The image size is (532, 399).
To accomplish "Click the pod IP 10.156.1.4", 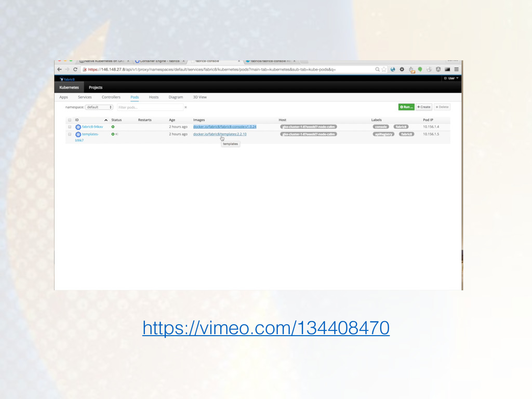I will [x=431, y=127].
